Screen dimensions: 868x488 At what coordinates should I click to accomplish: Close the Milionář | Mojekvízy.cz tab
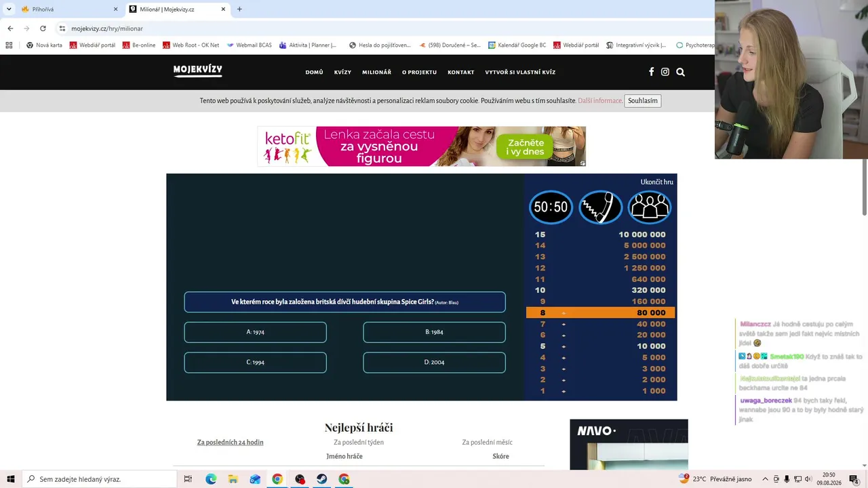pyautogui.click(x=223, y=9)
